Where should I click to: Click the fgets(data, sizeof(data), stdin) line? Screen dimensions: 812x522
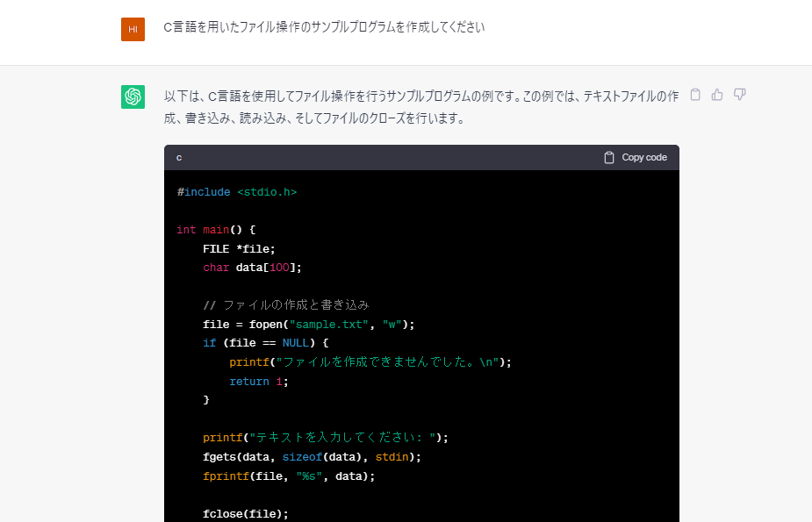(312, 457)
